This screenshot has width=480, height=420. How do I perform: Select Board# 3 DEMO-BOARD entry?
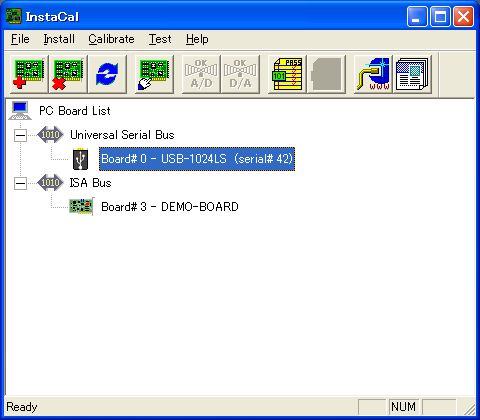click(170, 207)
